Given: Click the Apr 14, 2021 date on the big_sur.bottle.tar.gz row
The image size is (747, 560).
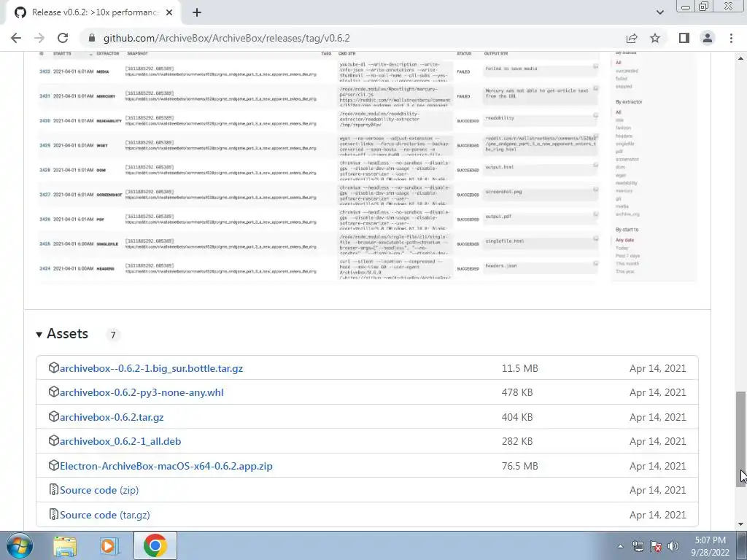Looking at the screenshot, I should [658, 368].
